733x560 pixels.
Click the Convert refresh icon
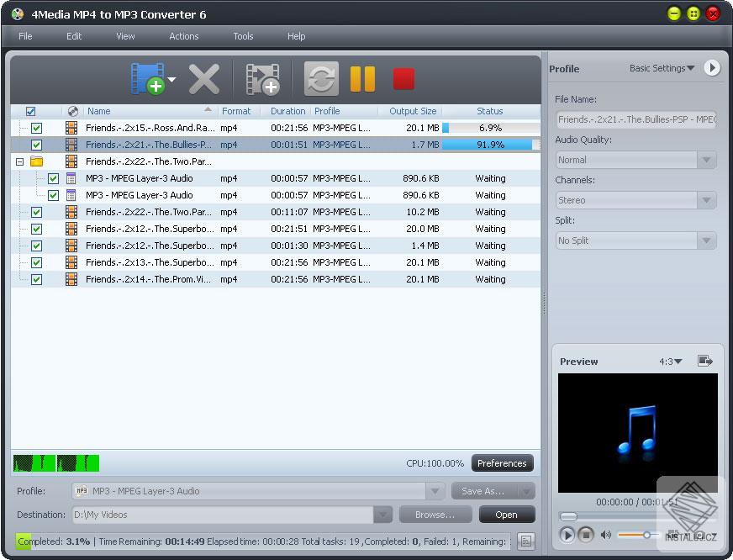[x=321, y=78]
